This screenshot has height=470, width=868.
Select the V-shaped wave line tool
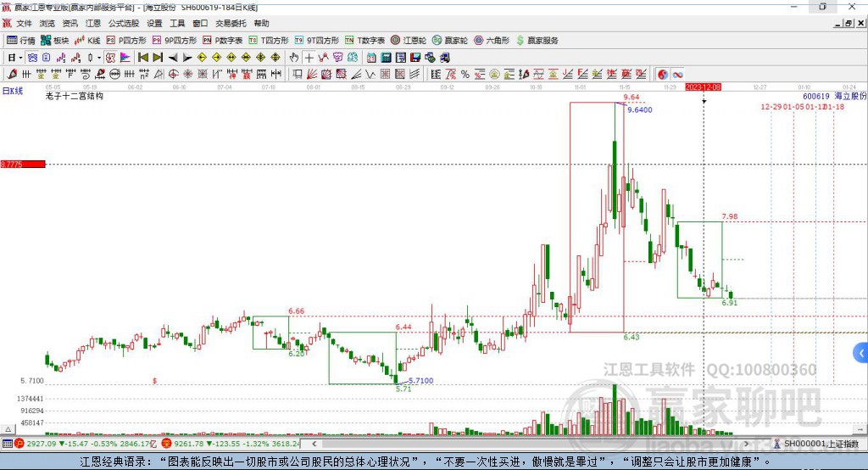point(370,75)
